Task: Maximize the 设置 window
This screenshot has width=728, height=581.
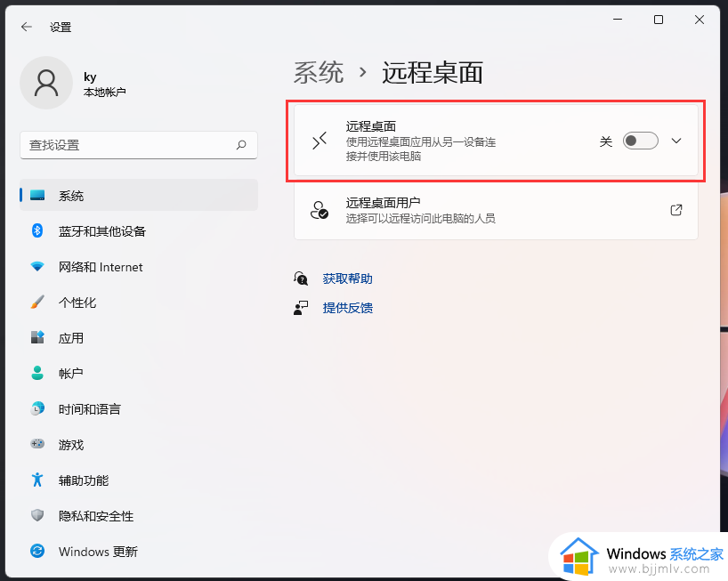Action: (x=659, y=20)
